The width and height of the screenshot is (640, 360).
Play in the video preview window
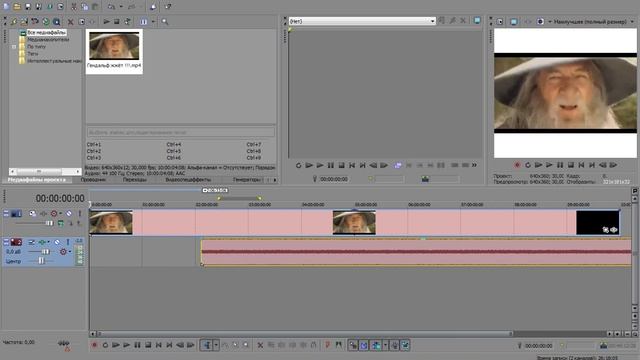coord(549,165)
